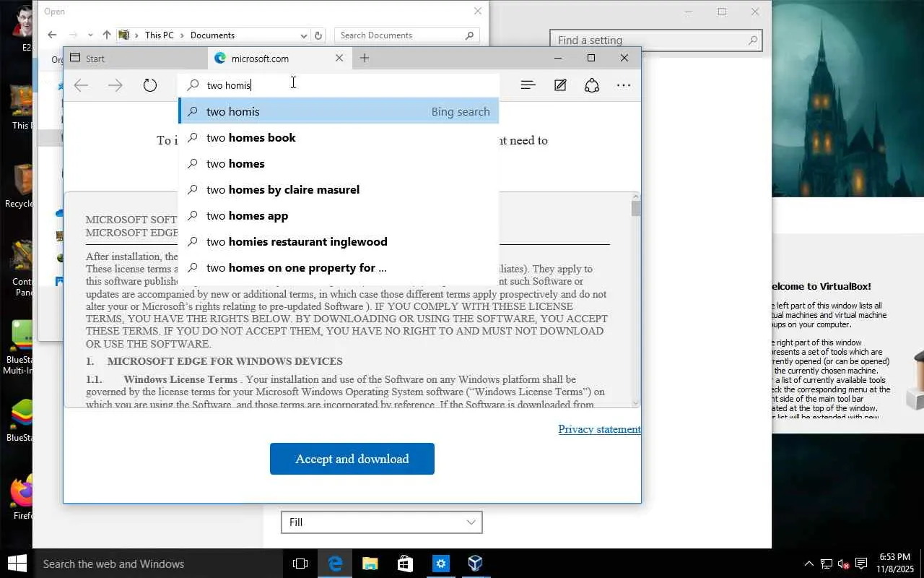Make a web note in Edge
Viewport: 924px width, 578px height.
pos(560,85)
